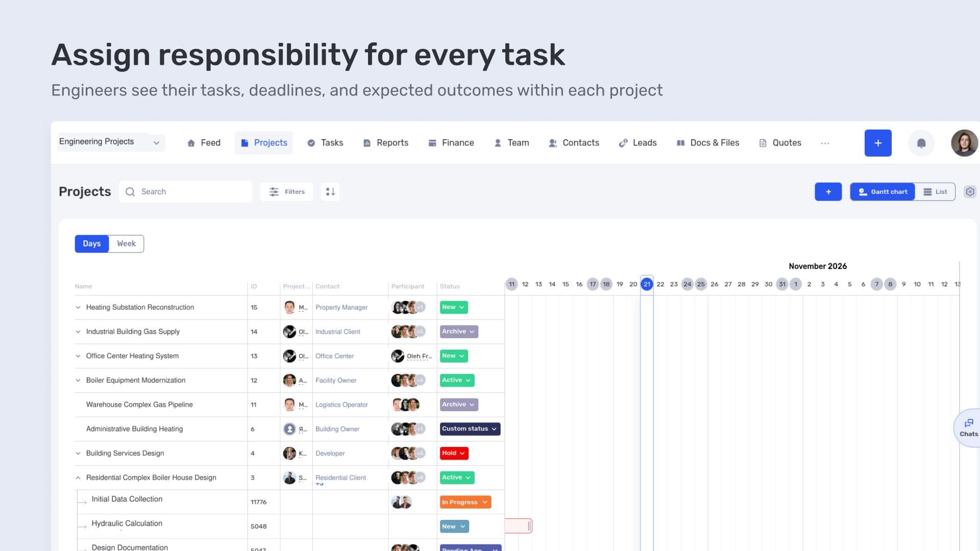Image resolution: width=980 pixels, height=551 pixels.
Task: Click Oleh Fr participant in Office Center row
Action: (411, 356)
